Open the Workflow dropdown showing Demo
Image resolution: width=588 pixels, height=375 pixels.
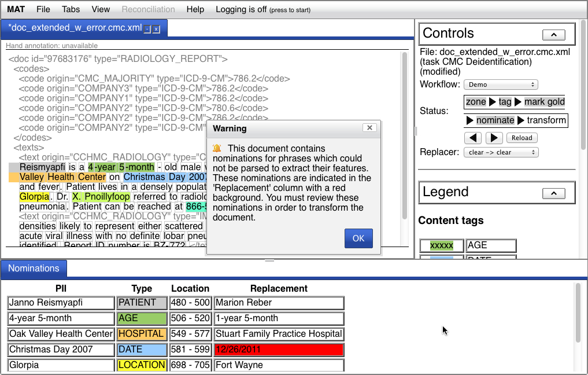(501, 84)
